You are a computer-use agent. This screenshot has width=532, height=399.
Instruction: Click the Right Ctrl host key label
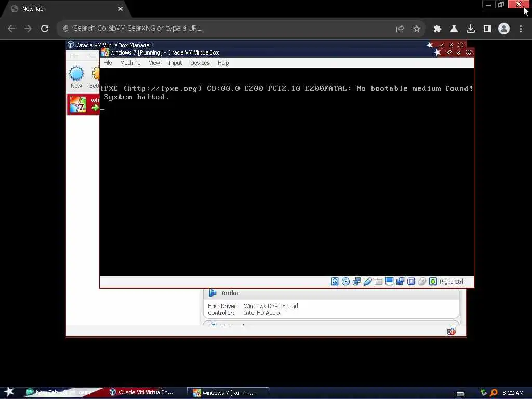[x=451, y=282]
